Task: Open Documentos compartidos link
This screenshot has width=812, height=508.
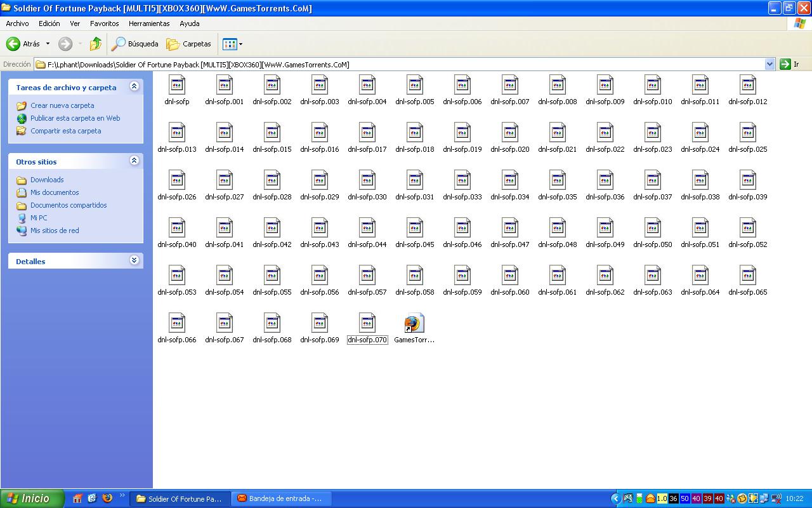Action: [x=69, y=205]
